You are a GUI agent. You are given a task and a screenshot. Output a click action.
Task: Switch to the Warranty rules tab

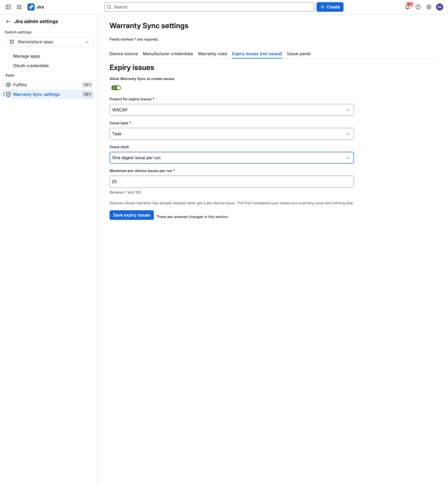point(213,54)
